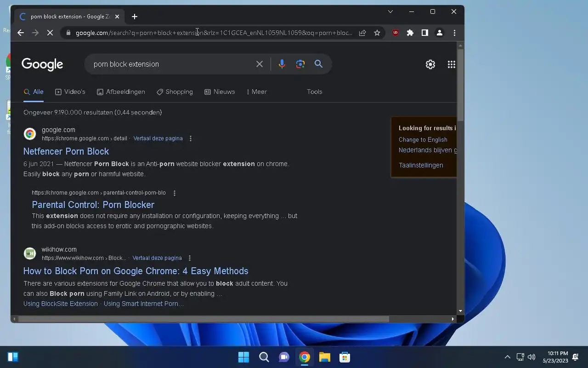The height and width of the screenshot is (368, 588).
Task: Click the horizontal scrollbar thumb
Action: coord(204,319)
